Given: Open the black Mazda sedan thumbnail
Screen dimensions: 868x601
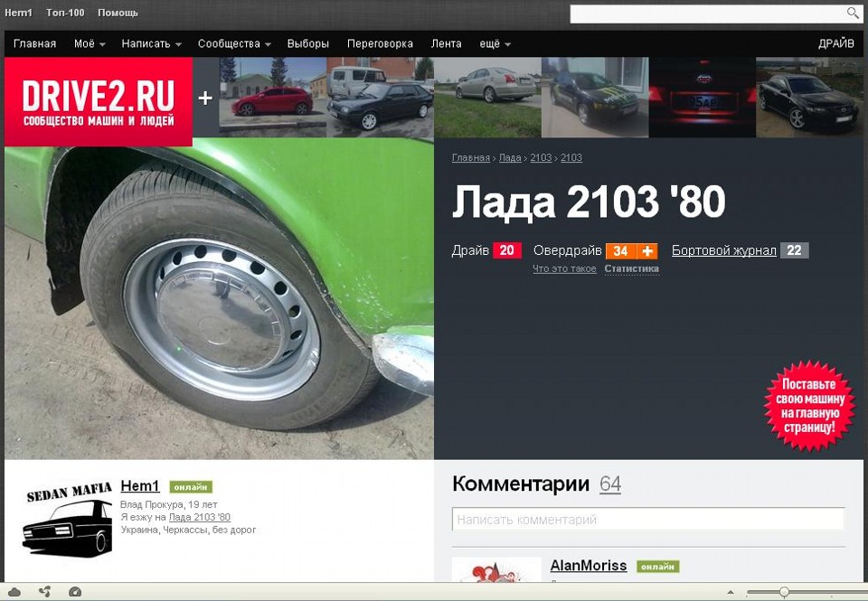Looking at the screenshot, I should tap(809, 98).
